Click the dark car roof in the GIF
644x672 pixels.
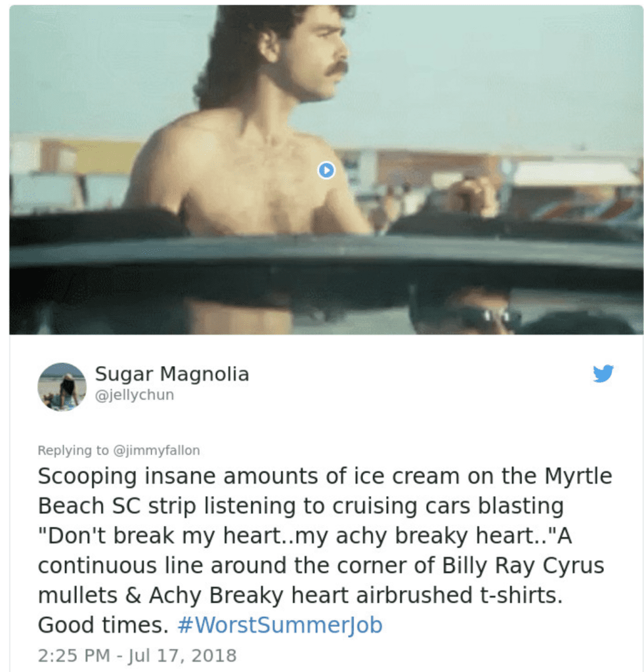coord(326,257)
